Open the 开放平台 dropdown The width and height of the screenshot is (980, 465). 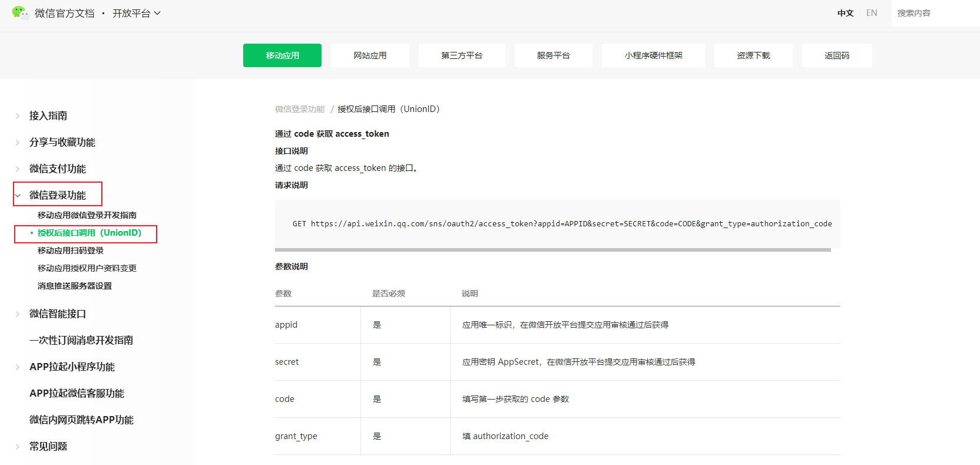coord(136,13)
